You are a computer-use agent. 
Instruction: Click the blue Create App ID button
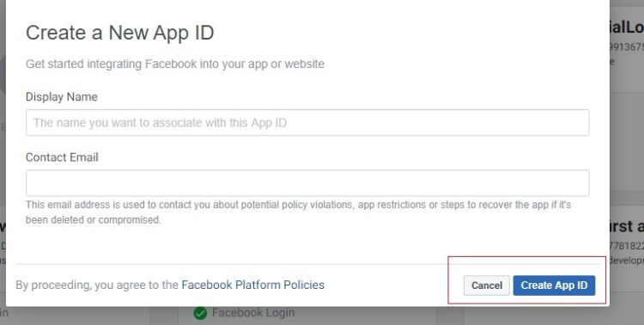[554, 285]
